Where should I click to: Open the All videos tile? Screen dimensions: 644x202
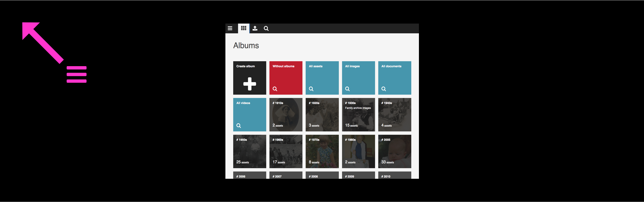(250, 115)
